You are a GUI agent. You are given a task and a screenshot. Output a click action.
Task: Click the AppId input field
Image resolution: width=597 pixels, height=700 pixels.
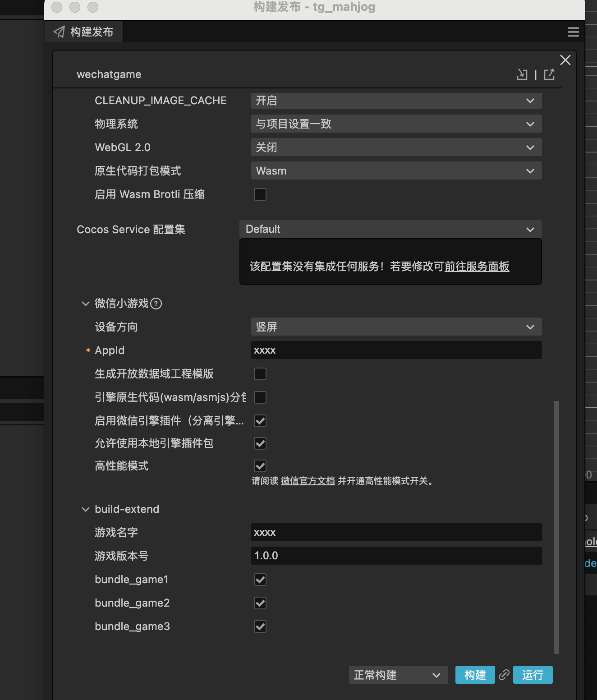[396, 350]
